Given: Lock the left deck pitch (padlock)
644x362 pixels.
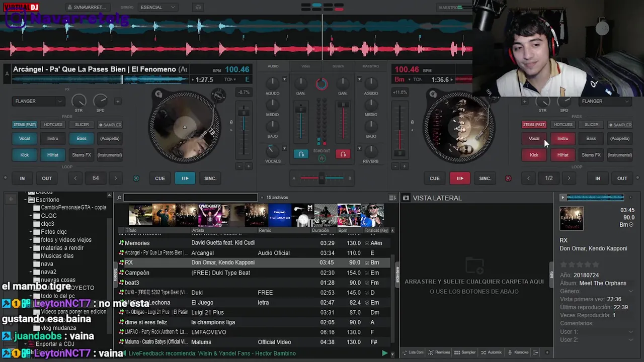Looking at the screenshot, I should pos(231,122).
